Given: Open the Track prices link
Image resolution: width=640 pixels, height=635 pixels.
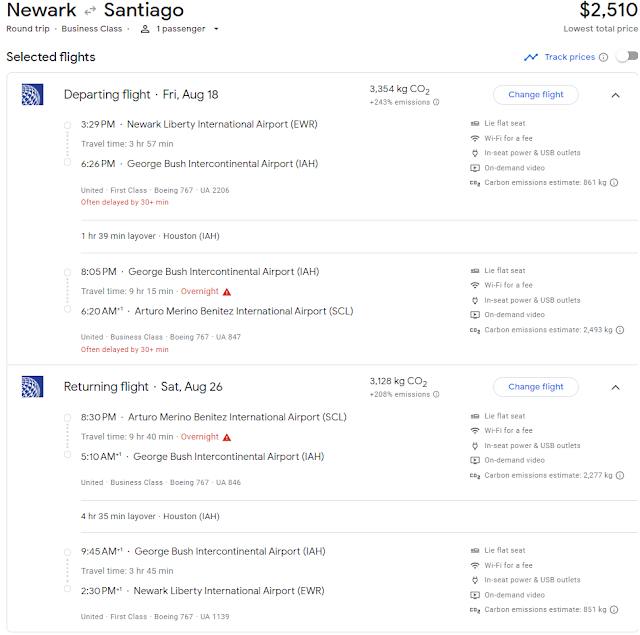Looking at the screenshot, I should click(570, 57).
